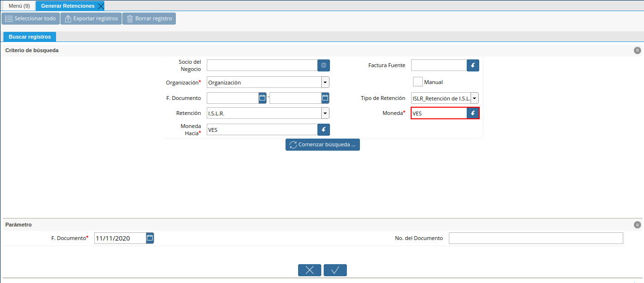644x283 pixels.
Task: Switch to the Menú (9) tab
Action: (19, 6)
